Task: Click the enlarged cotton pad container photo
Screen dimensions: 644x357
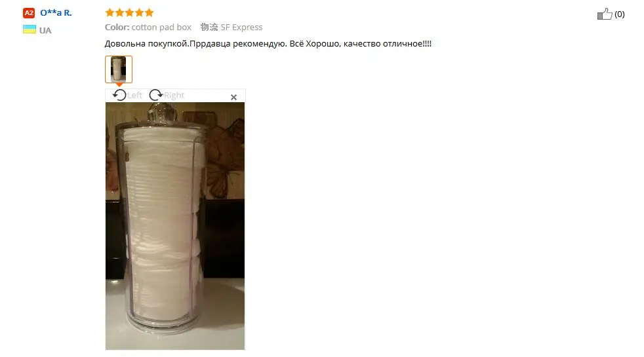Action: 175,226
